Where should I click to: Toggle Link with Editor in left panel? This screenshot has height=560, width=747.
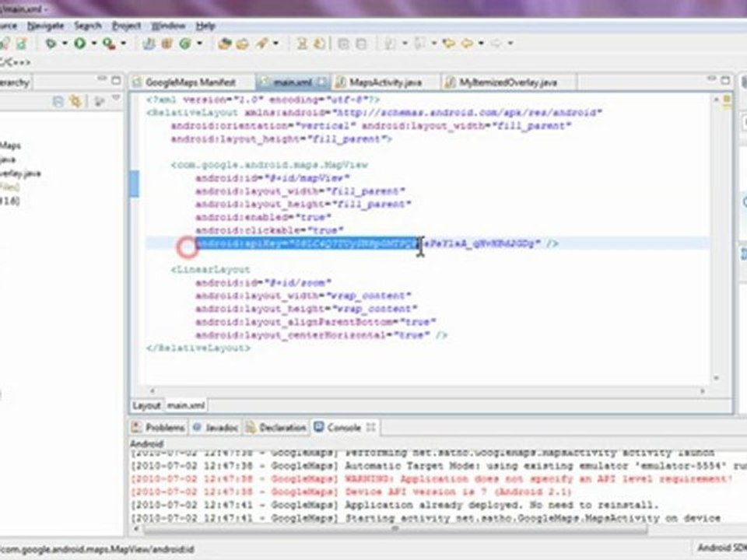[x=75, y=101]
